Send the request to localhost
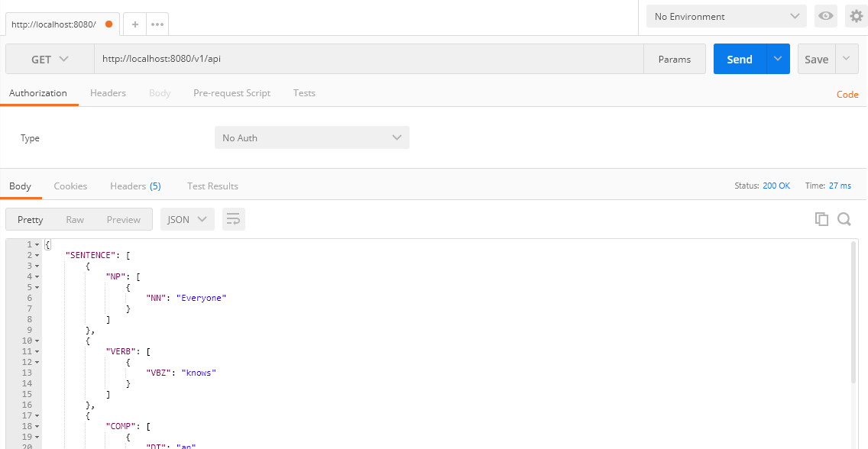The image size is (868, 449). click(x=738, y=59)
